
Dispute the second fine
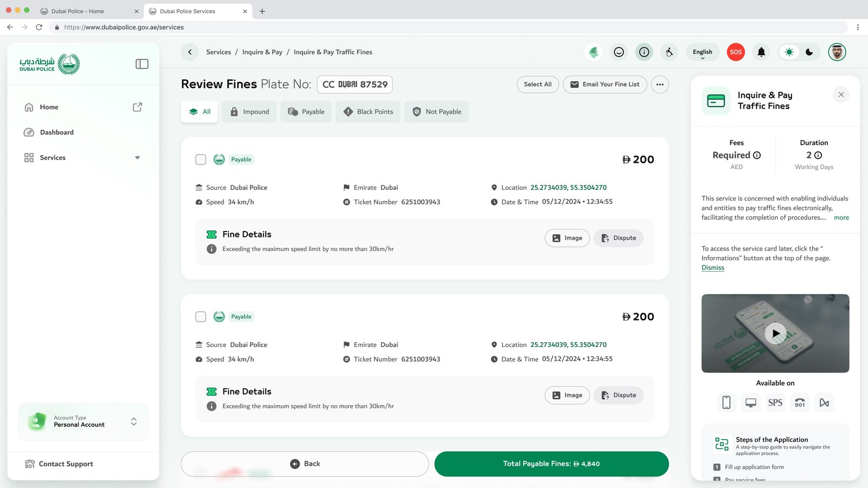[x=618, y=395]
